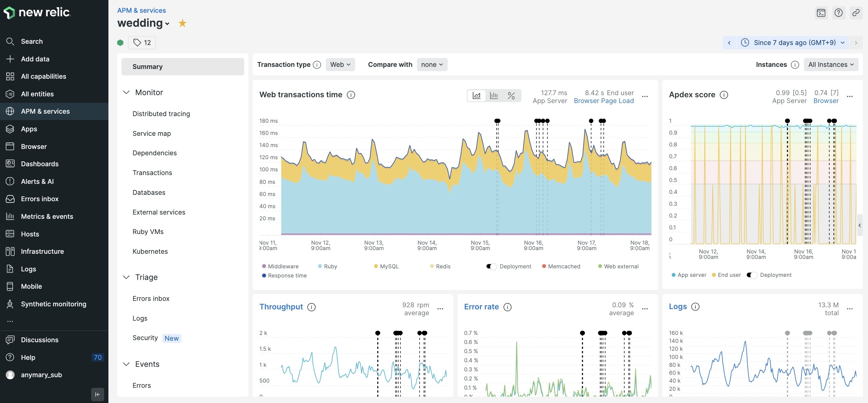Open the help question mark icon at top right
Screen dimensions: 868x403
point(838,13)
